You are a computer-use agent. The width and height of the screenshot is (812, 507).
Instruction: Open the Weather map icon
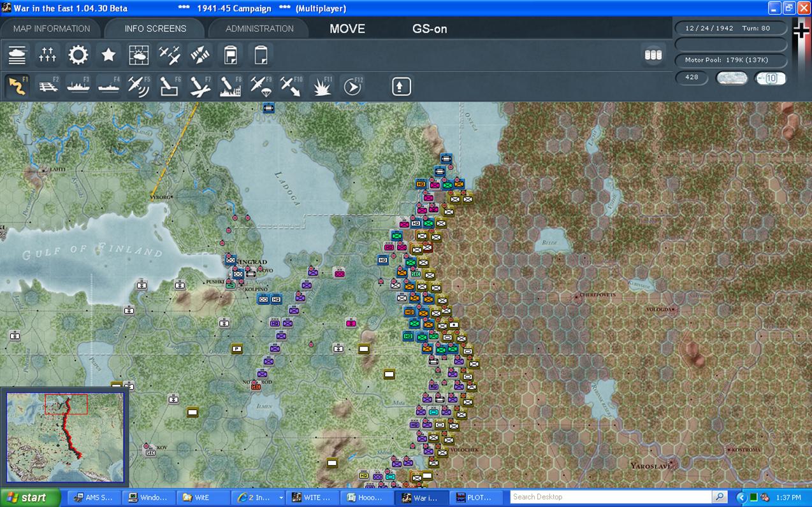click(x=139, y=55)
